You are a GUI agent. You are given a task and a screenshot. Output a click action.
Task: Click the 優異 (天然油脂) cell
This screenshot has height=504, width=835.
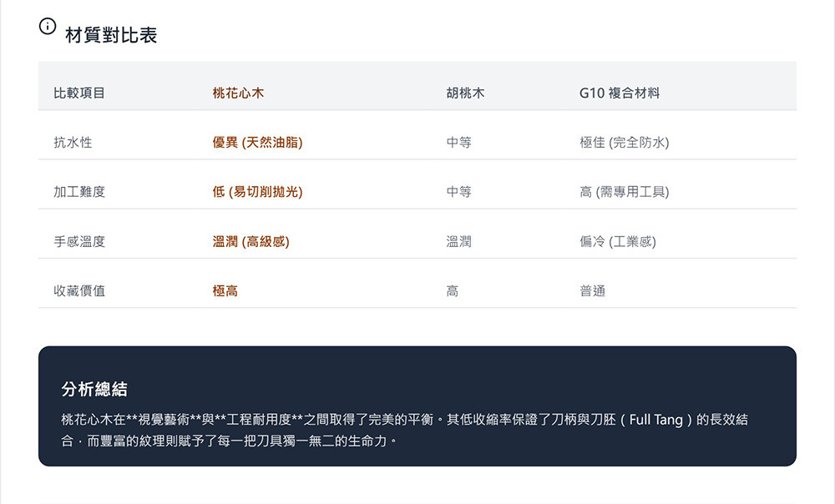257,143
